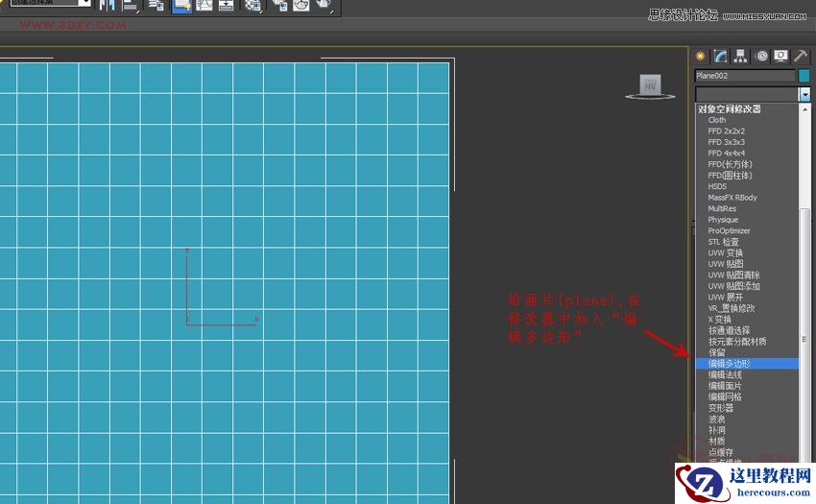Viewport: 816px width, 504px height.
Task: Open the Rendered Frame Window teapot icon
Action: point(301,5)
